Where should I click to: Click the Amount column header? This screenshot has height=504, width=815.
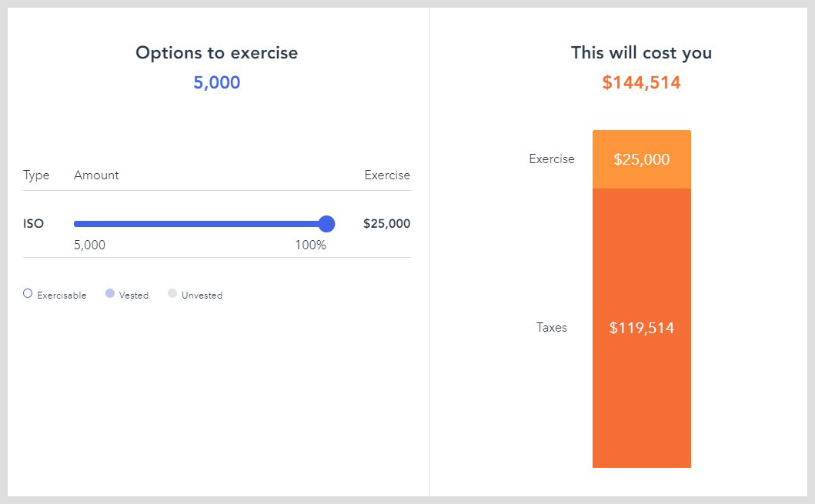pos(96,175)
